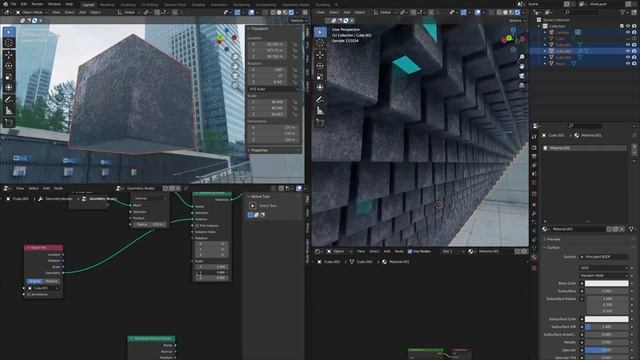
Task: Click the zoom magnifier gizmo in left viewport
Action: 236,57
